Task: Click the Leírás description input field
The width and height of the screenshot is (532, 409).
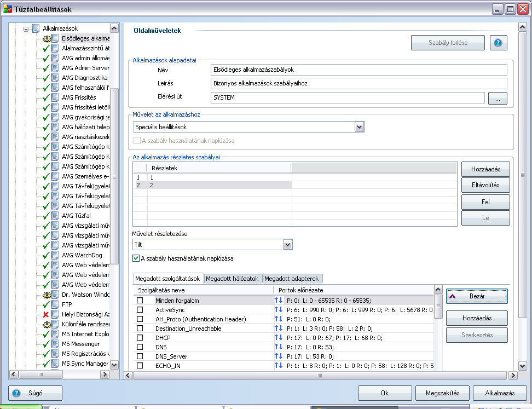Action: point(358,83)
